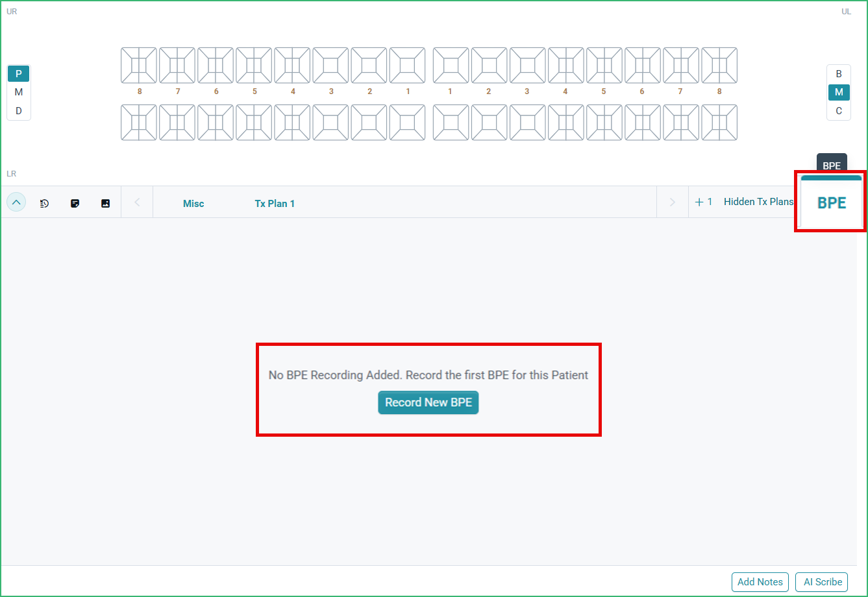
Task: Enable the D surface toggle
Action: pos(18,110)
